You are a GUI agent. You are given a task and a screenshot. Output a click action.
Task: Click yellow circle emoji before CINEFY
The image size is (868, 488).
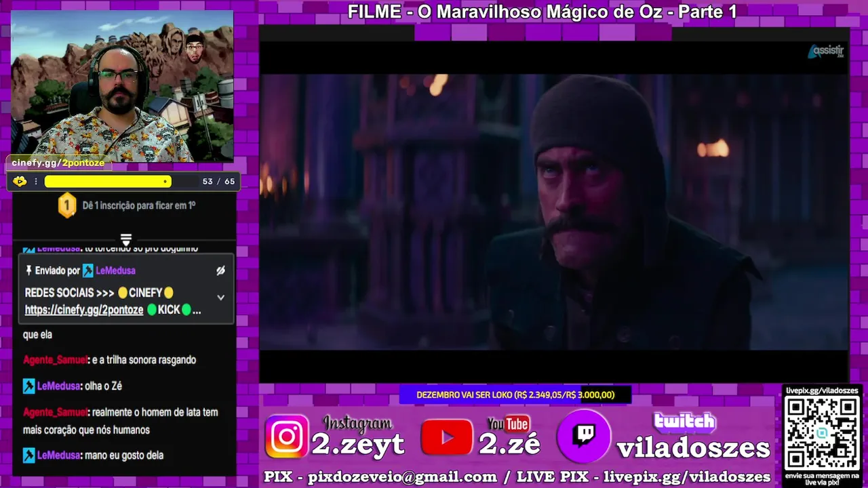(123, 293)
